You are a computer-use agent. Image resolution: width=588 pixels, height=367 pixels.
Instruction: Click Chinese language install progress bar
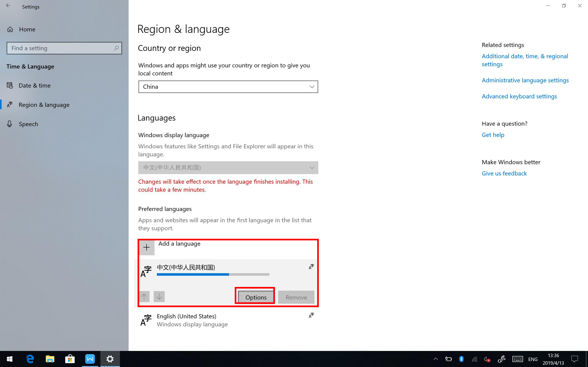pos(213,275)
